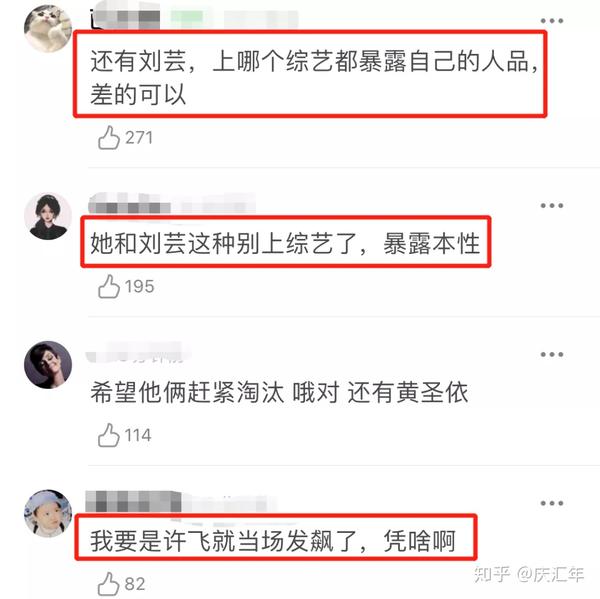
Task: Open more options for second comment
Action: tap(551, 206)
